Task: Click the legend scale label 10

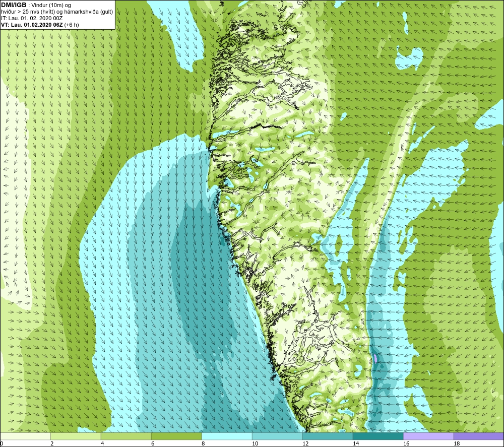Action: pos(255,443)
